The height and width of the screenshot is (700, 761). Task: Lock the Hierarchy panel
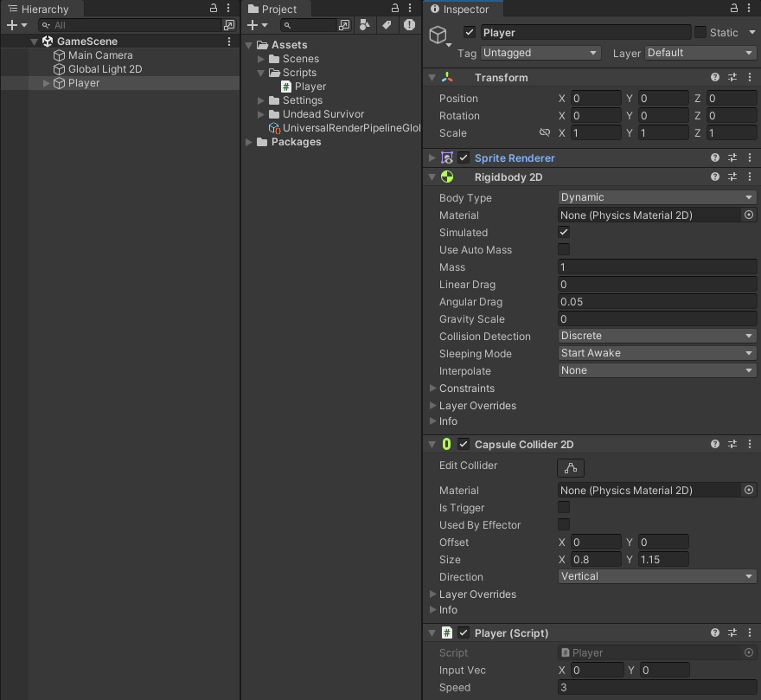pyautogui.click(x=213, y=8)
